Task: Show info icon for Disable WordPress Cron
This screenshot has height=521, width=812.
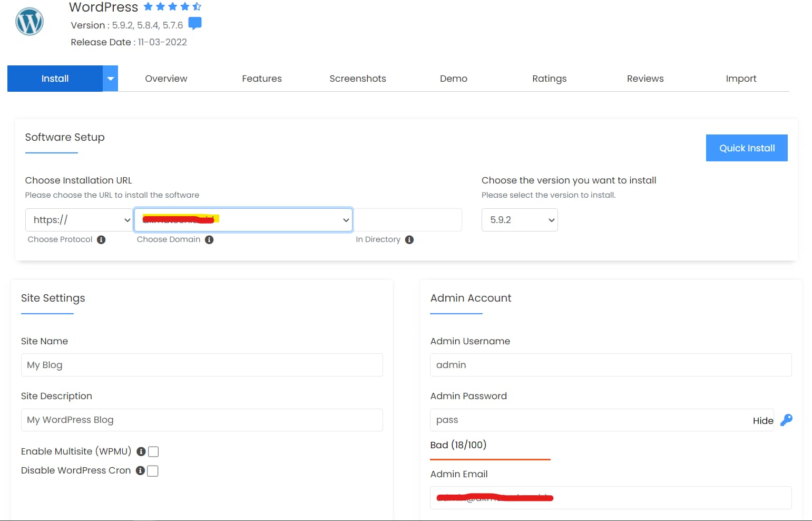Action: click(x=140, y=470)
